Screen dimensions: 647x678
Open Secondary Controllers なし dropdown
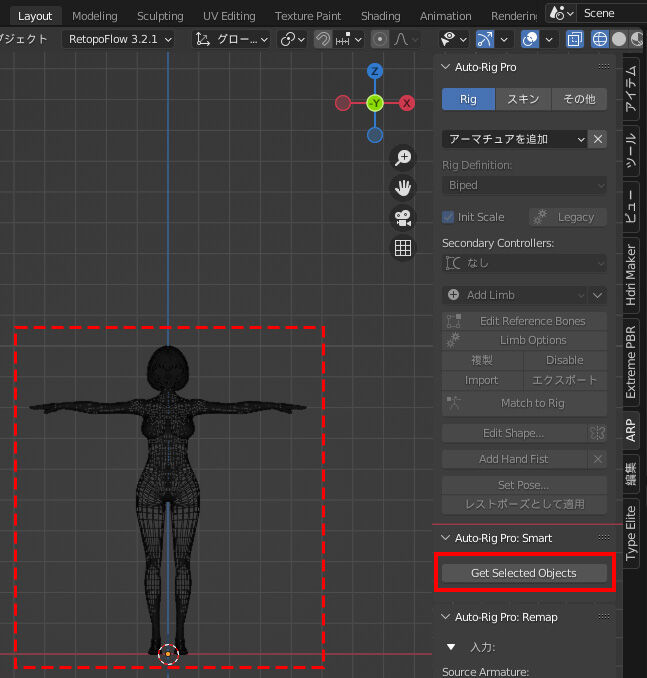tap(524, 263)
